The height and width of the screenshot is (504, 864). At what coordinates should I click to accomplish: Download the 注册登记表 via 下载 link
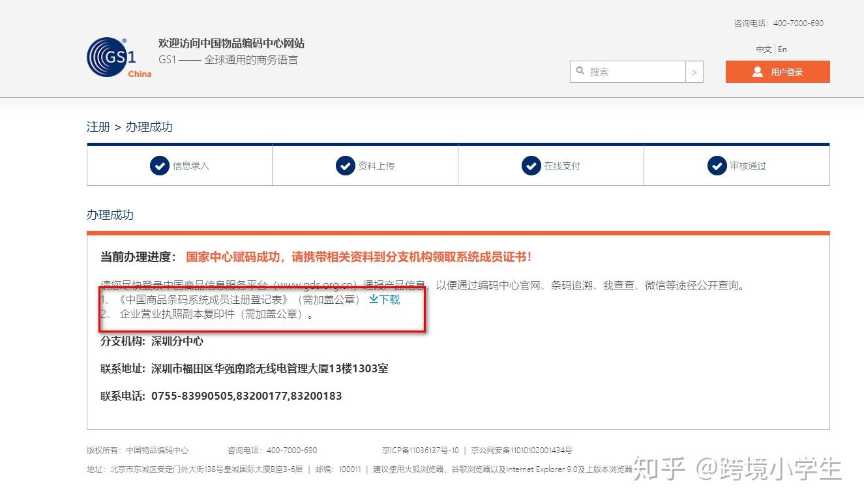point(389,300)
